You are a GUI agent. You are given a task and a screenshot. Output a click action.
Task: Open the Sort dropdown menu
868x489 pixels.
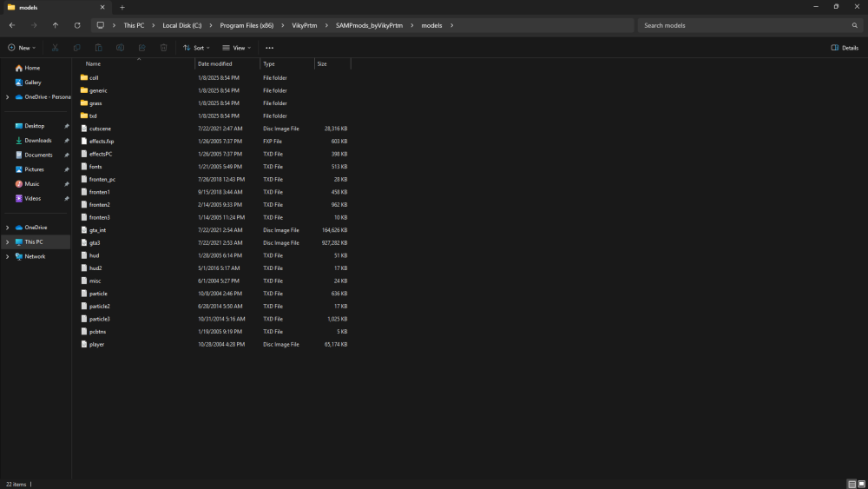(x=196, y=48)
